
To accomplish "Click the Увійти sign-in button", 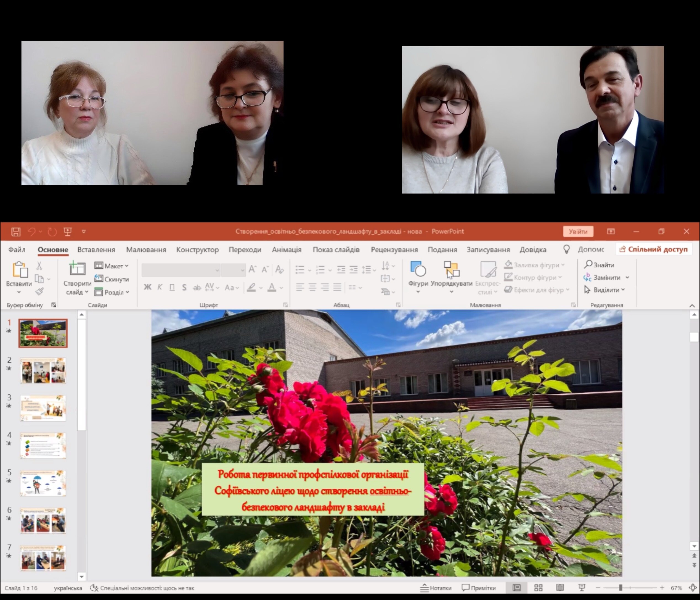I will (578, 231).
